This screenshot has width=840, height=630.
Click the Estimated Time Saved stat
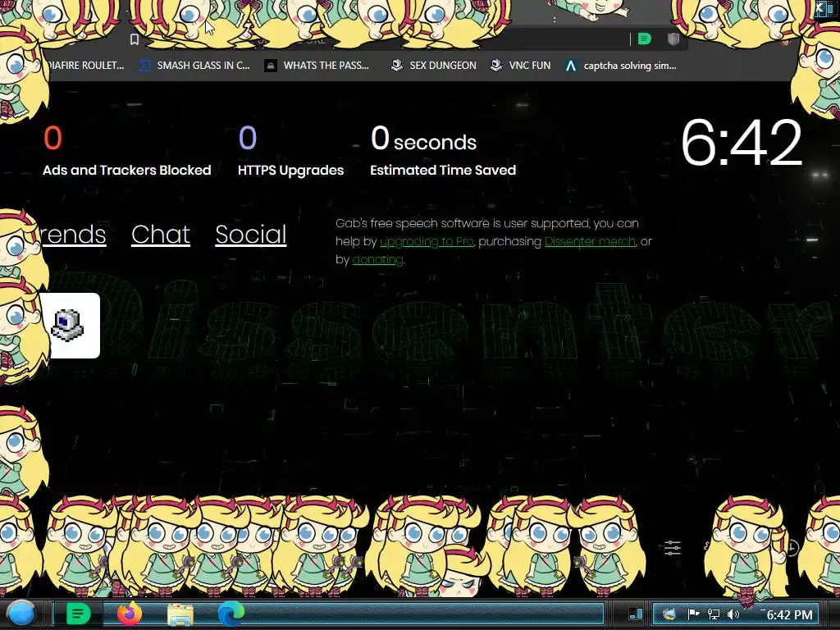click(443, 151)
